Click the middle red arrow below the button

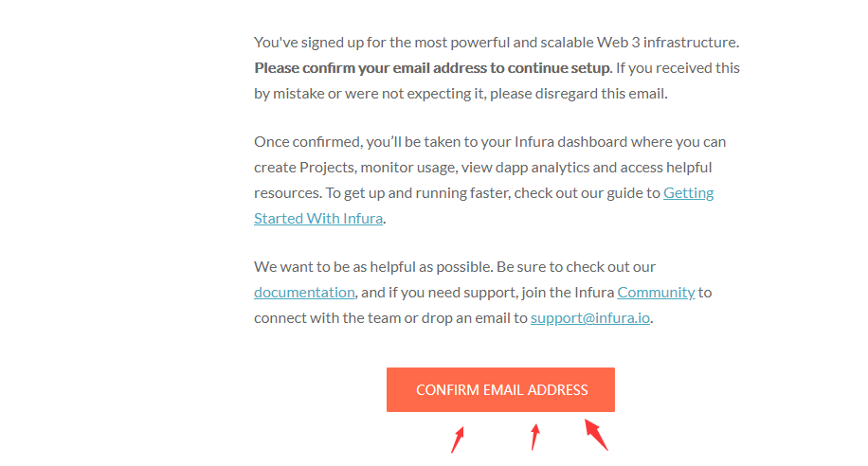click(x=535, y=437)
